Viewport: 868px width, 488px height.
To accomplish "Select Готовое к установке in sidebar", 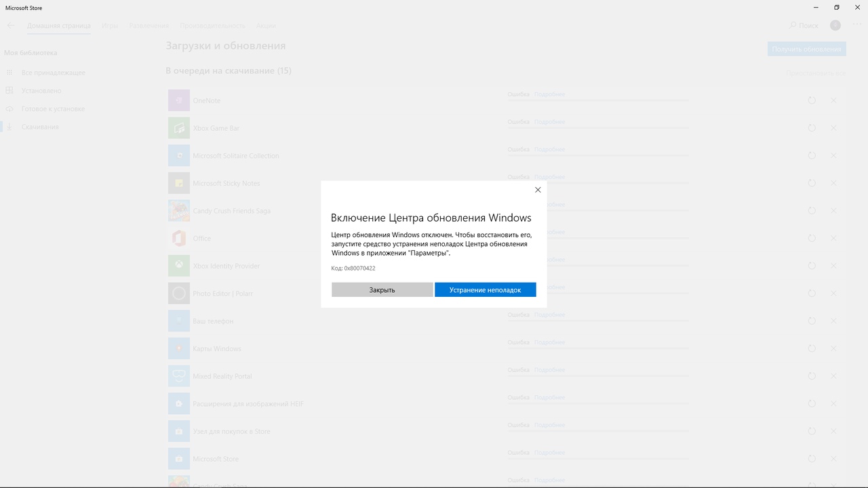I will pos(53,109).
